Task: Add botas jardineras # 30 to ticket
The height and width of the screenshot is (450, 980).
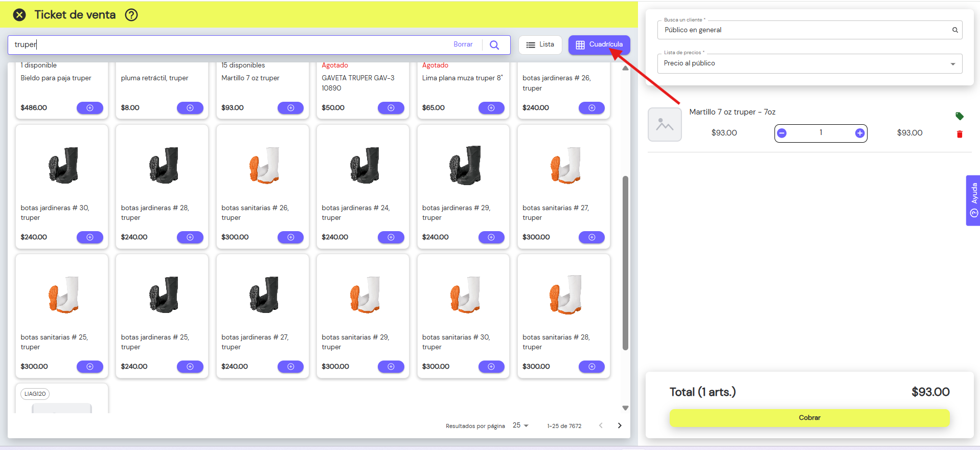Action: (x=90, y=237)
